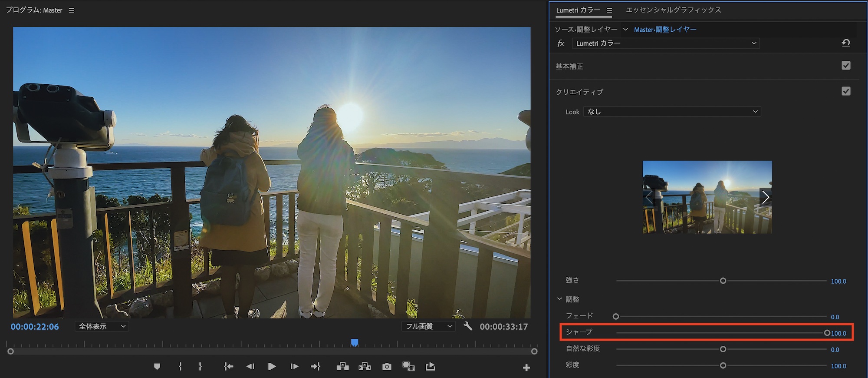This screenshot has width=868, height=378.
Task: Show next Look with the preview's right arrow
Action: (x=766, y=197)
